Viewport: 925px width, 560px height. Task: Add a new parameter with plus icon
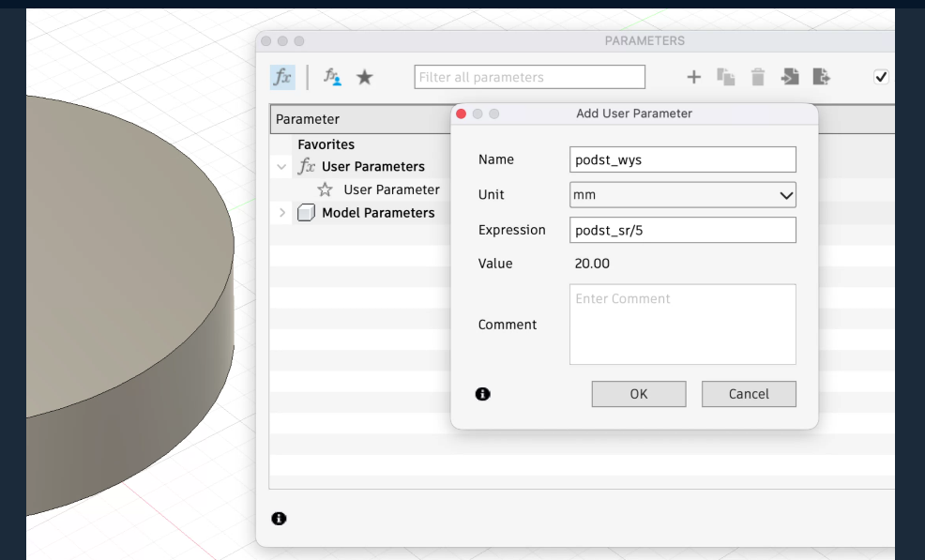pyautogui.click(x=694, y=77)
